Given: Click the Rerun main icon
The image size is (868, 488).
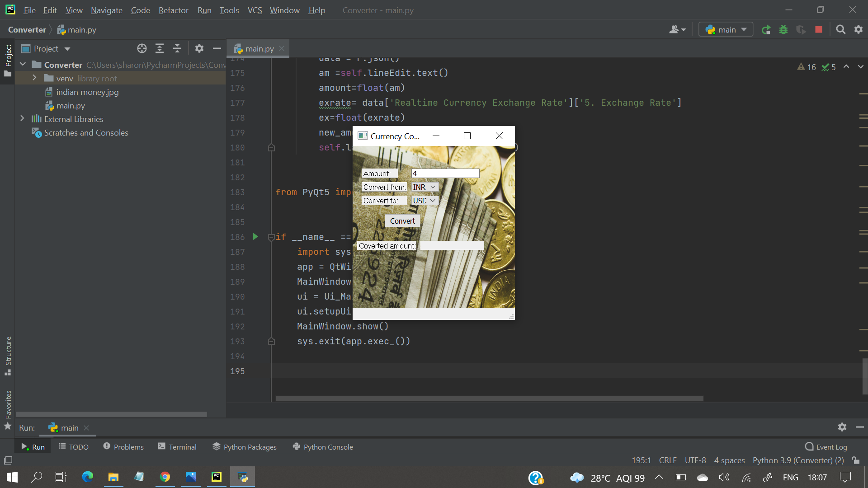Looking at the screenshot, I should (x=766, y=30).
